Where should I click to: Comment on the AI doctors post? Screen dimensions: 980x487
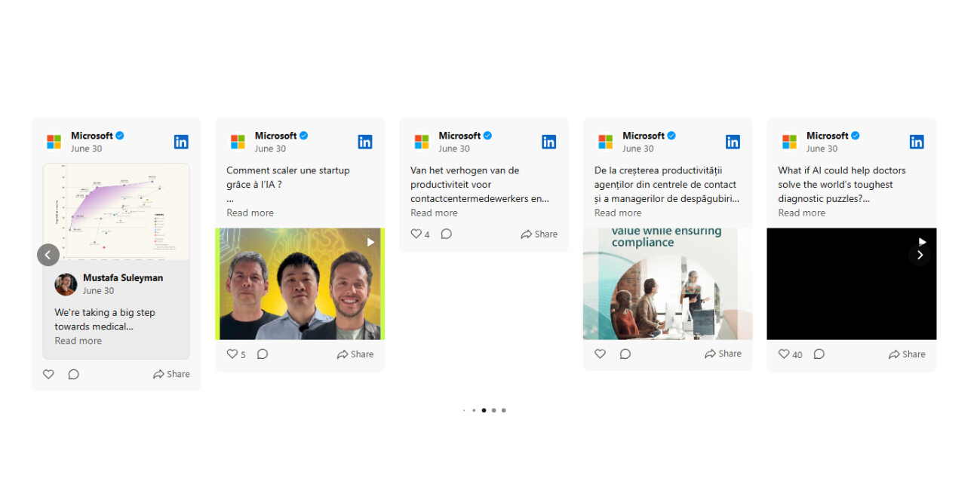coord(819,354)
